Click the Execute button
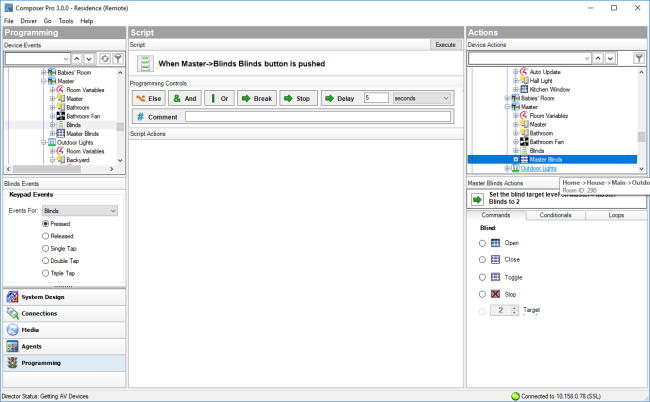Image resolution: width=650 pixels, height=402 pixels. [446, 45]
